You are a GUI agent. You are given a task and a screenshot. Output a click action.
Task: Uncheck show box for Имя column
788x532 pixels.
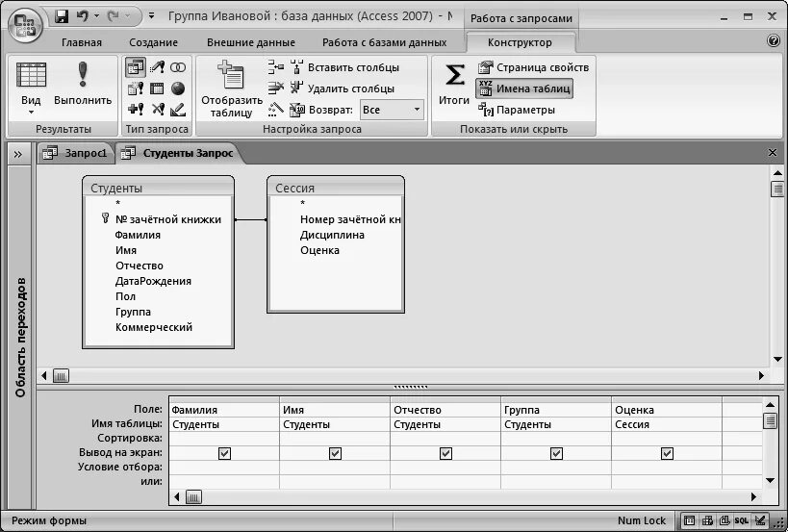335,453
